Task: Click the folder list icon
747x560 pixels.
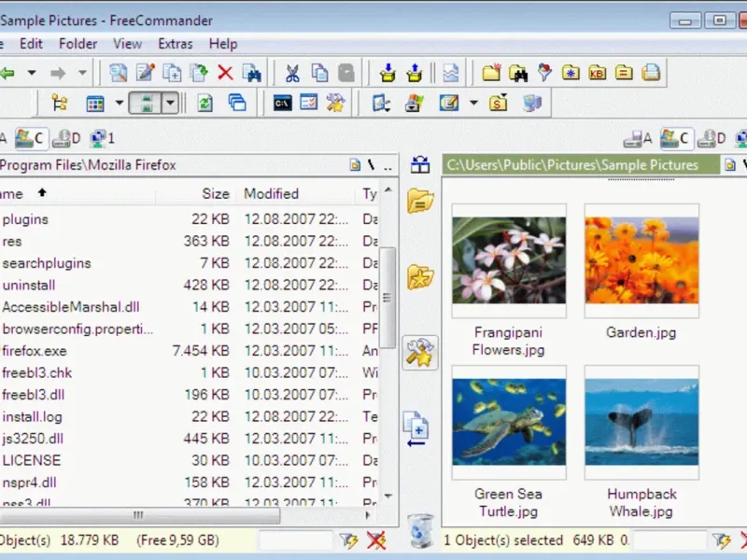Action: point(624,73)
